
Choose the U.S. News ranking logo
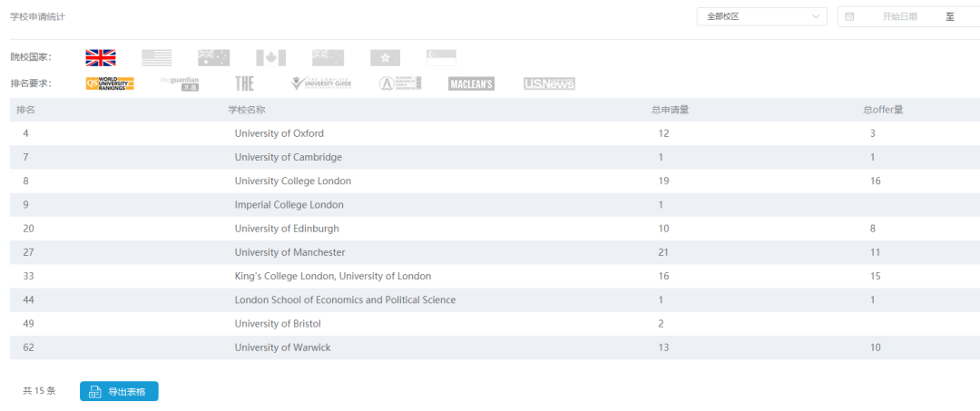[549, 83]
